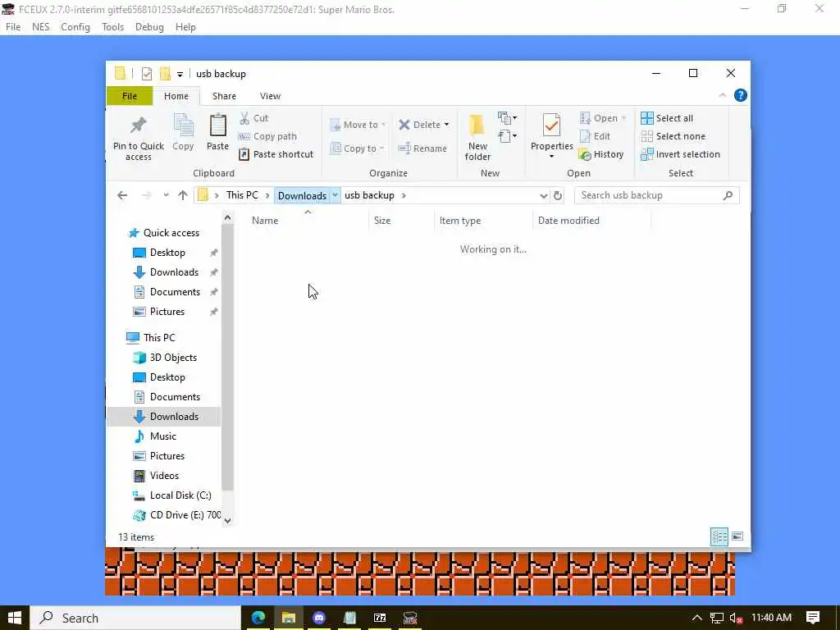The height and width of the screenshot is (630, 840).
Task: Click Copy path in ribbon
Action: coord(267,136)
